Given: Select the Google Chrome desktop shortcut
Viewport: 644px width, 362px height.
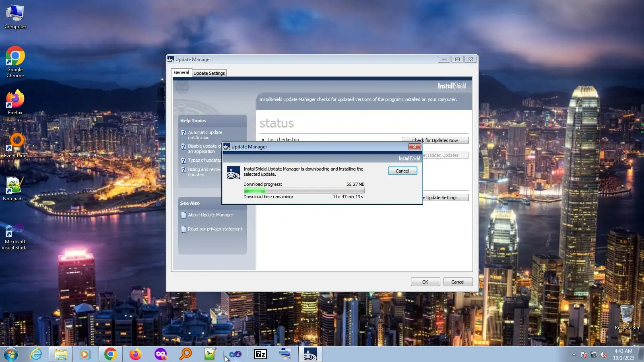Looking at the screenshot, I should pyautogui.click(x=15, y=62).
